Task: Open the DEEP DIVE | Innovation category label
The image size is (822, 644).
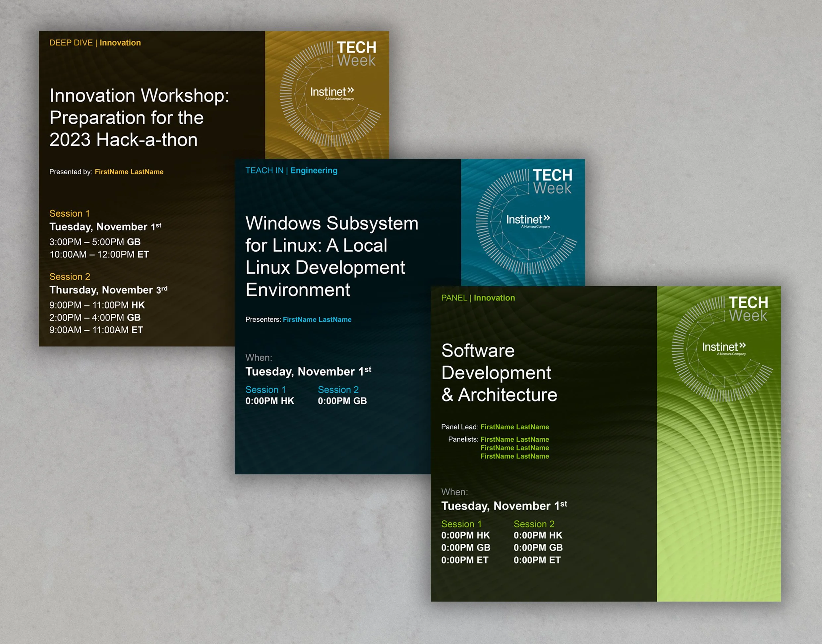Action: 94,43
